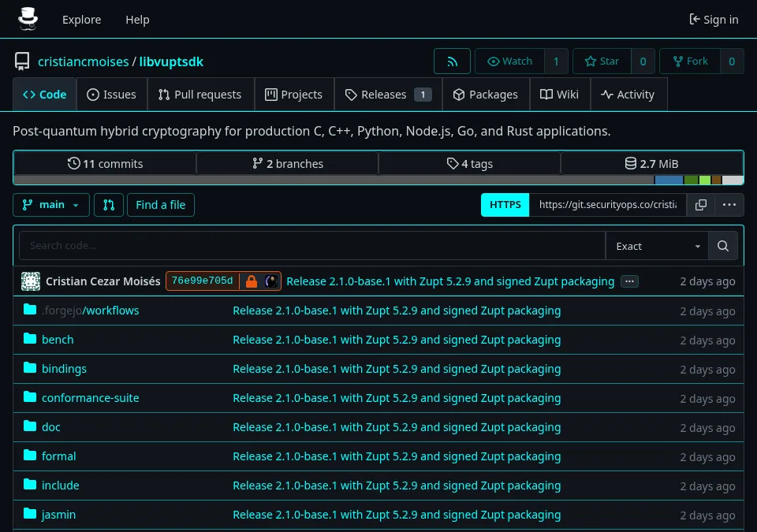Open the main branch dropdown
Screen dimensions: 757x532
(51, 205)
